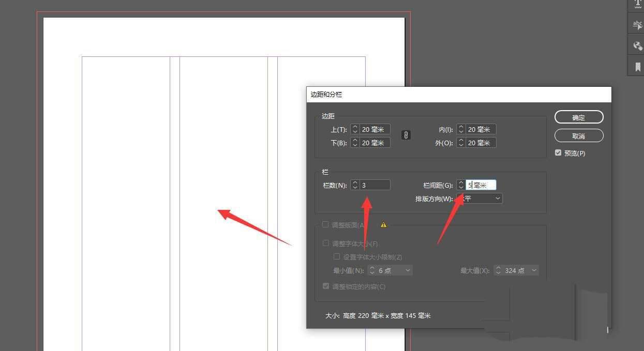Click the 取消 button
This screenshot has width=644, height=351.
[x=578, y=136]
